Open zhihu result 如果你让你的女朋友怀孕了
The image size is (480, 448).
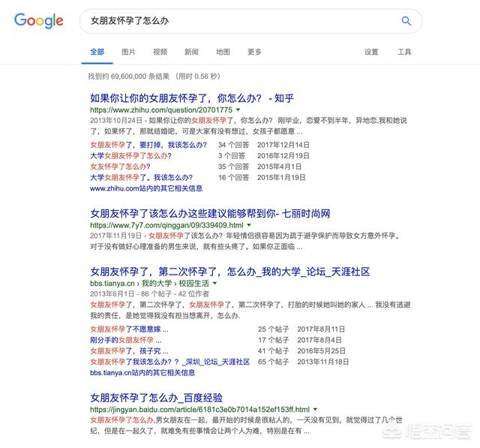pos(192,98)
